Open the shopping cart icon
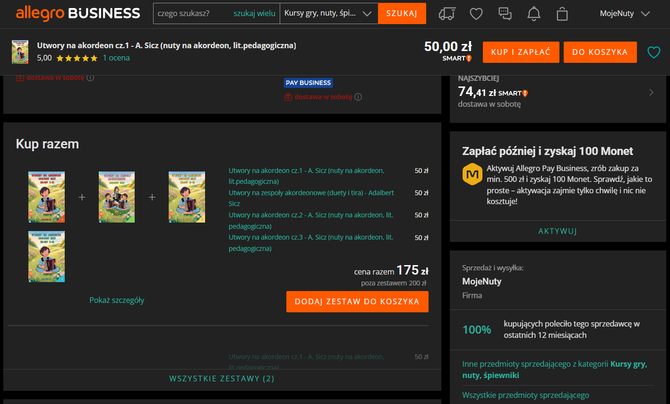Screen dimensions: 670x404 tap(562, 14)
